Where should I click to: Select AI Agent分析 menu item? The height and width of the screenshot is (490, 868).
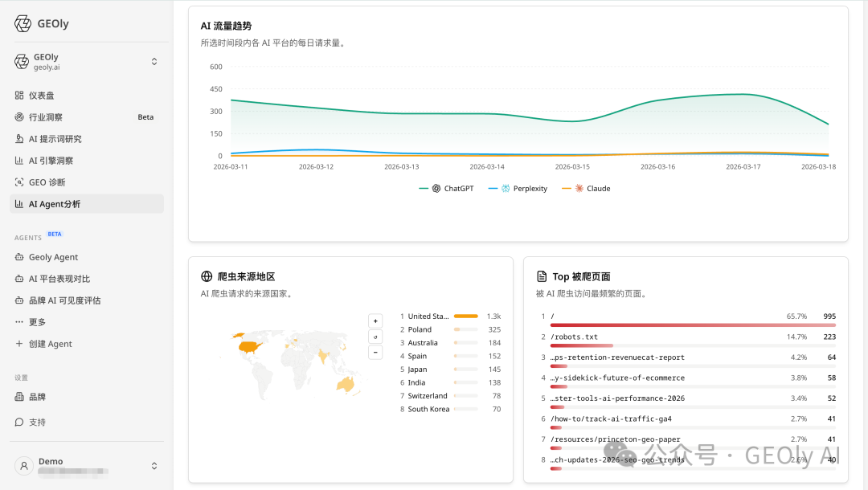coord(87,203)
